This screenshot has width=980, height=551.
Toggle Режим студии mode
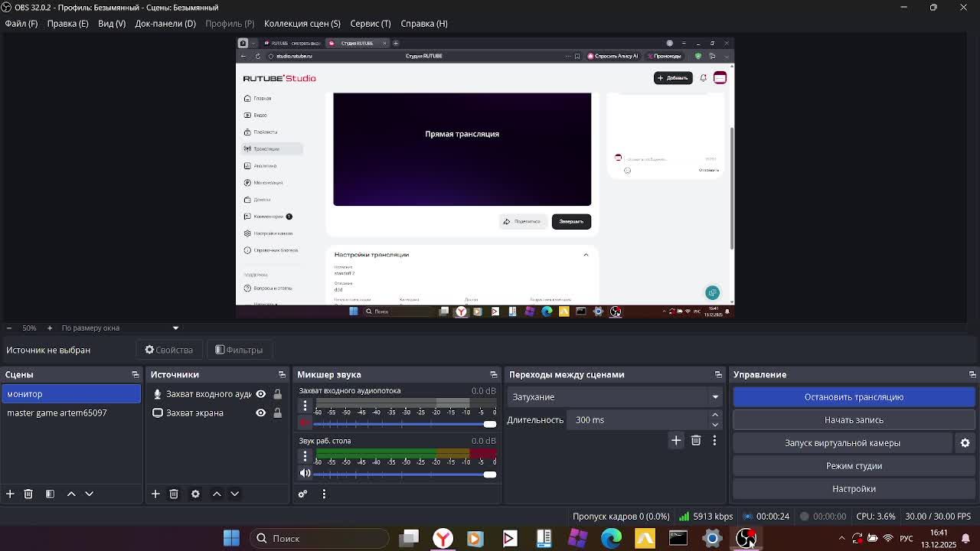click(854, 465)
